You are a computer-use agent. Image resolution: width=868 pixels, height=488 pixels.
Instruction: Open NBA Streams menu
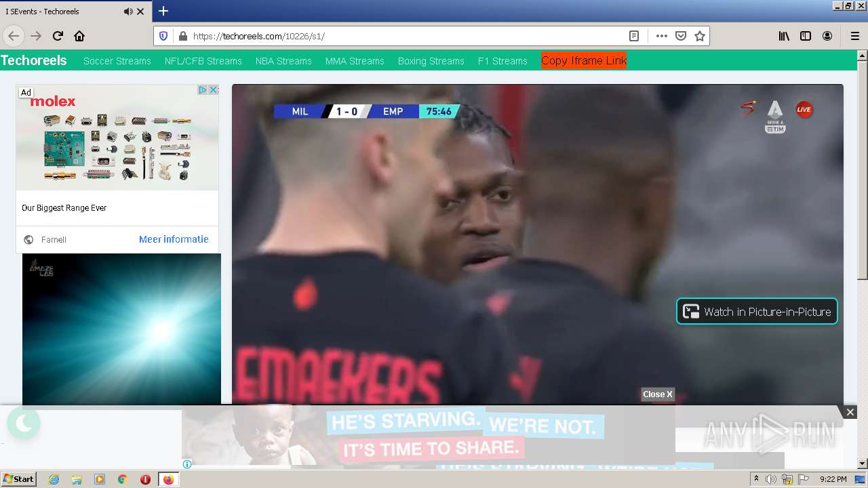283,61
